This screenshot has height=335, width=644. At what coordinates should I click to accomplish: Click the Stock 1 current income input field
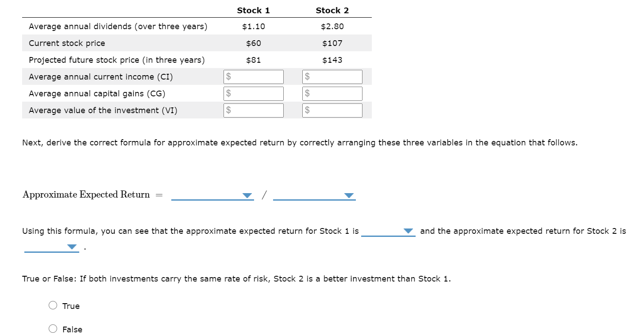[x=253, y=76]
